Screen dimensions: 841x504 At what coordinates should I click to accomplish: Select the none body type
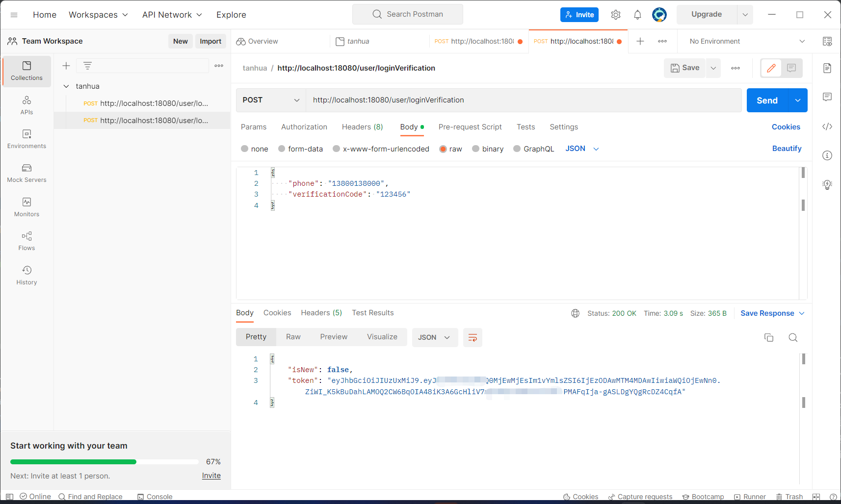[255, 149]
